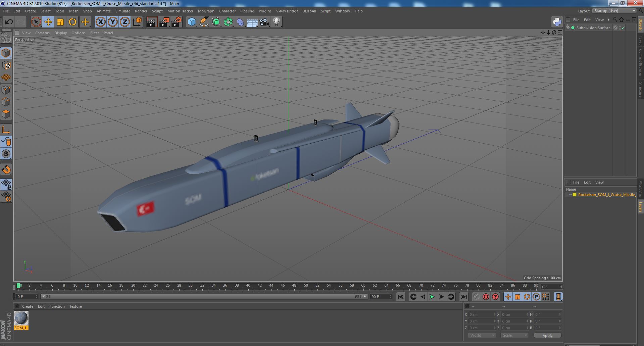Open Edit Render Settings
Viewport: 644px width, 346px height.
tap(177, 22)
